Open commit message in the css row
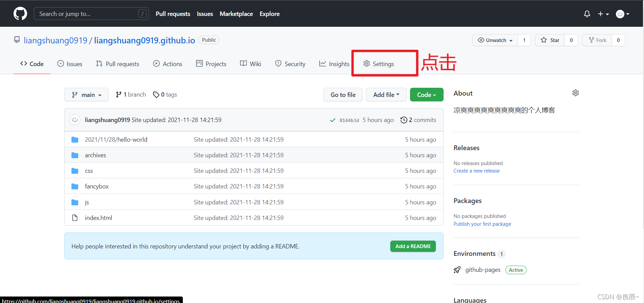The image size is (644, 303). pos(239,171)
